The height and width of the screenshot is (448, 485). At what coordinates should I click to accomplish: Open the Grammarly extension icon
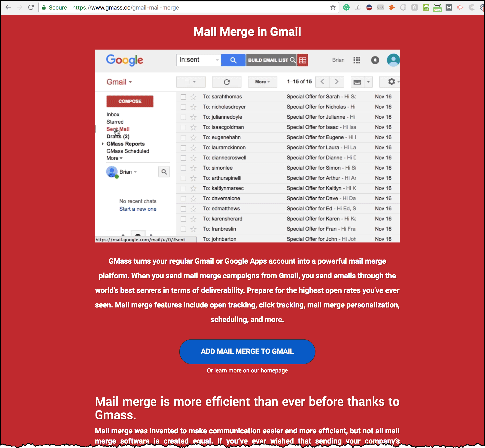(346, 8)
